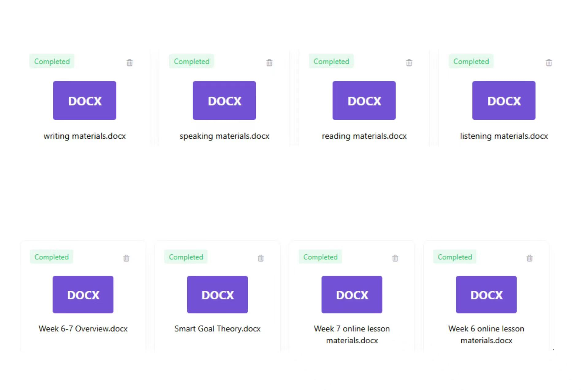The image size is (588, 392).
Task: Delete Week 7 online lesson materials.docx with trash icon
Action: [x=395, y=258]
